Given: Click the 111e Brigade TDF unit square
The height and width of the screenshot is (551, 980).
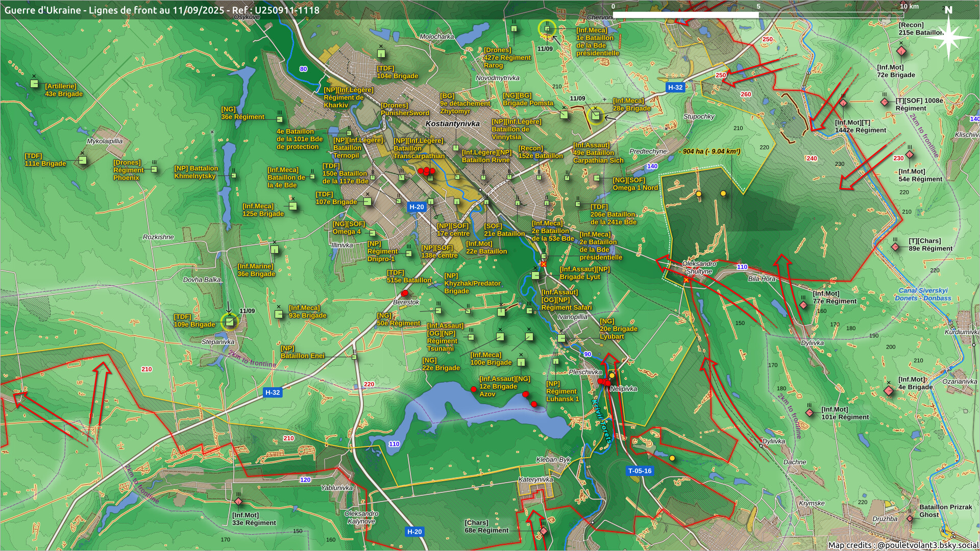Looking at the screenshot, I should [x=83, y=160].
